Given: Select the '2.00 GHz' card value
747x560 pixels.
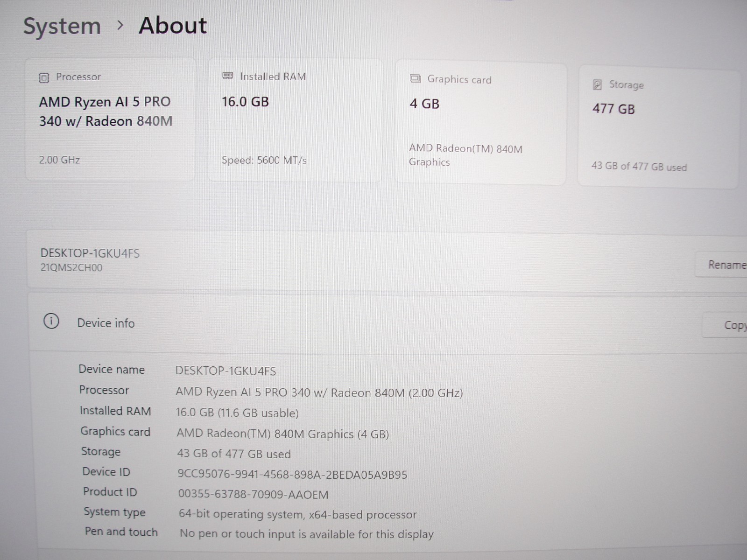Looking at the screenshot, I should (x=59, y=160).
